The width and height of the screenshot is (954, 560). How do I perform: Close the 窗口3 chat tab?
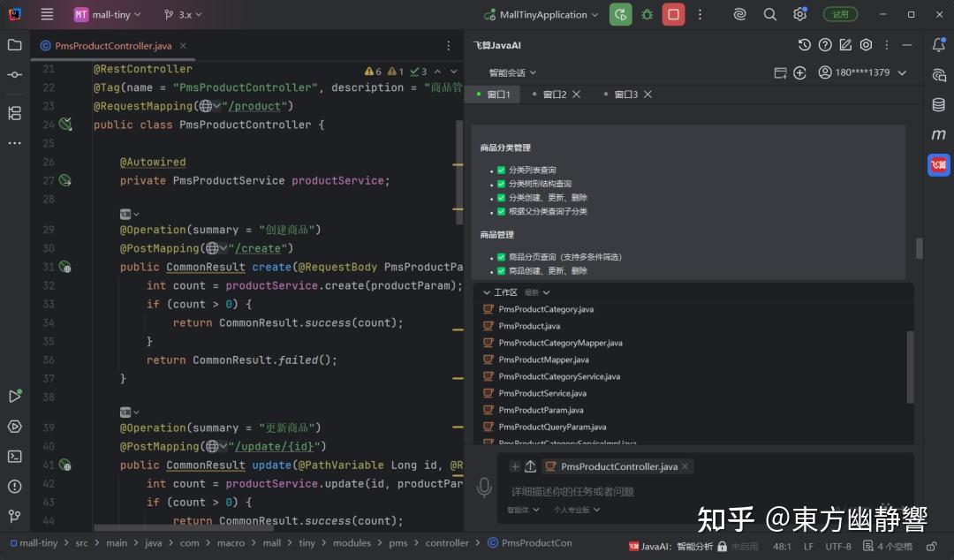(x=648, y=95)
